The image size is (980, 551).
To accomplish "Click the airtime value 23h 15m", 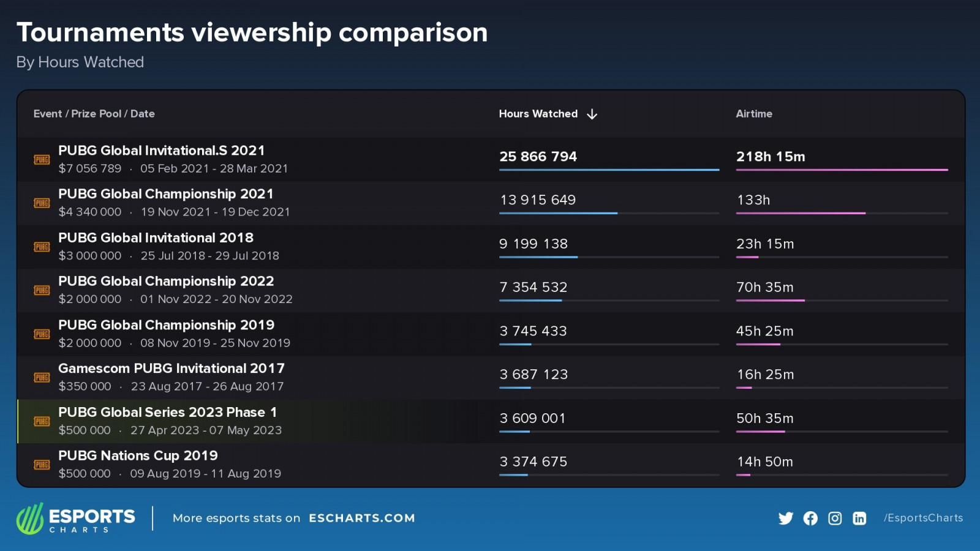I will pyautogui.click(x=765, y=244).
